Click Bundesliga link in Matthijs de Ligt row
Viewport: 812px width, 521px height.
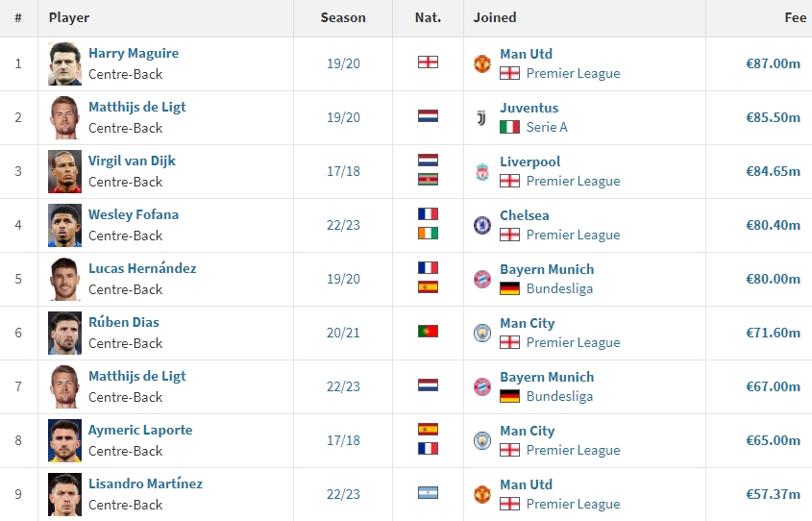[559, 397]
